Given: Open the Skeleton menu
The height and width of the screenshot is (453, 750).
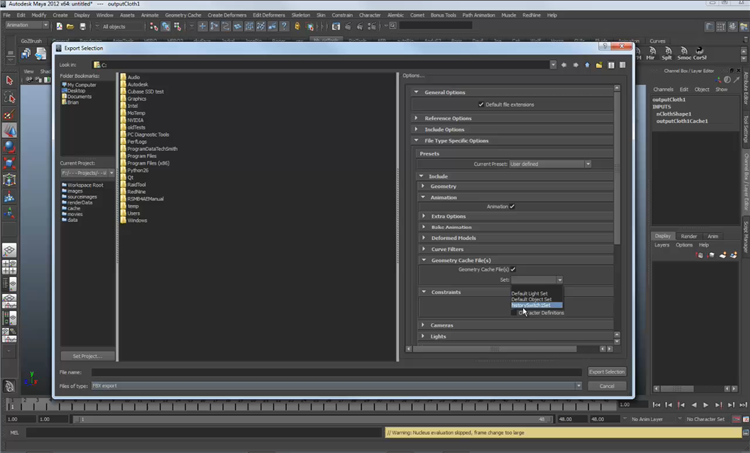Looking at the screenshot, I should [x=300, y=15].
